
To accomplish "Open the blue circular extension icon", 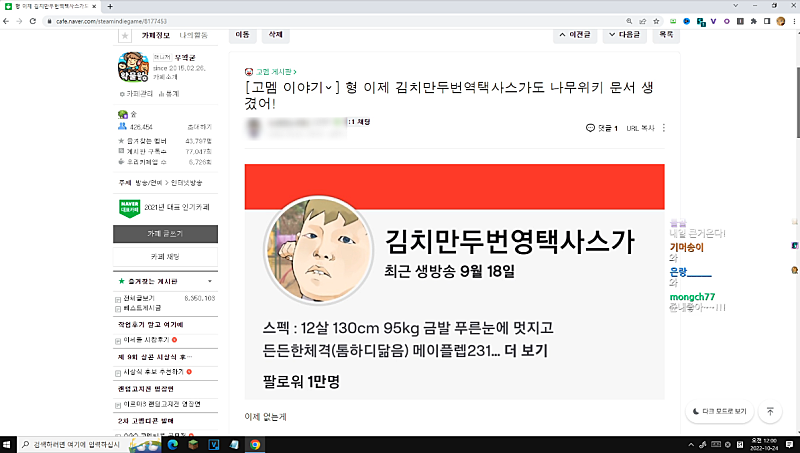I will click(x=687, y=21).
